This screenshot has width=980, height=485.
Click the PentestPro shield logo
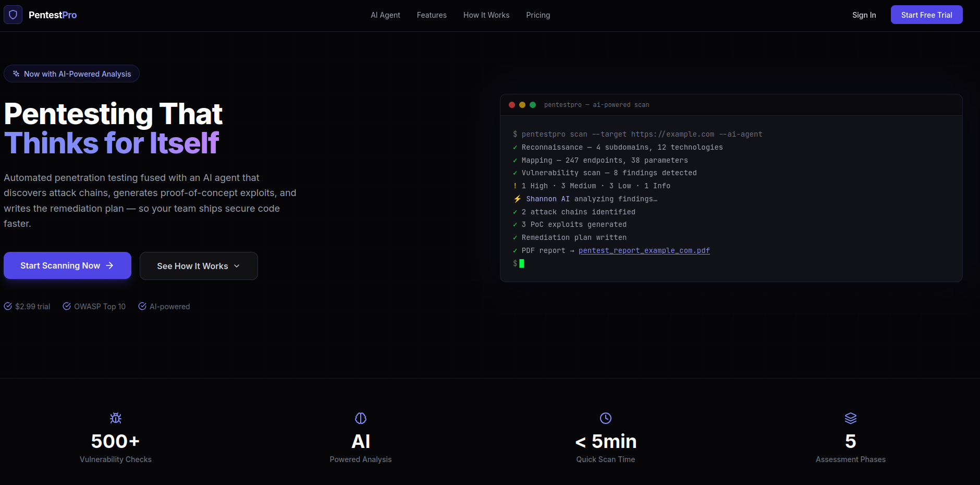click(14, 15)
